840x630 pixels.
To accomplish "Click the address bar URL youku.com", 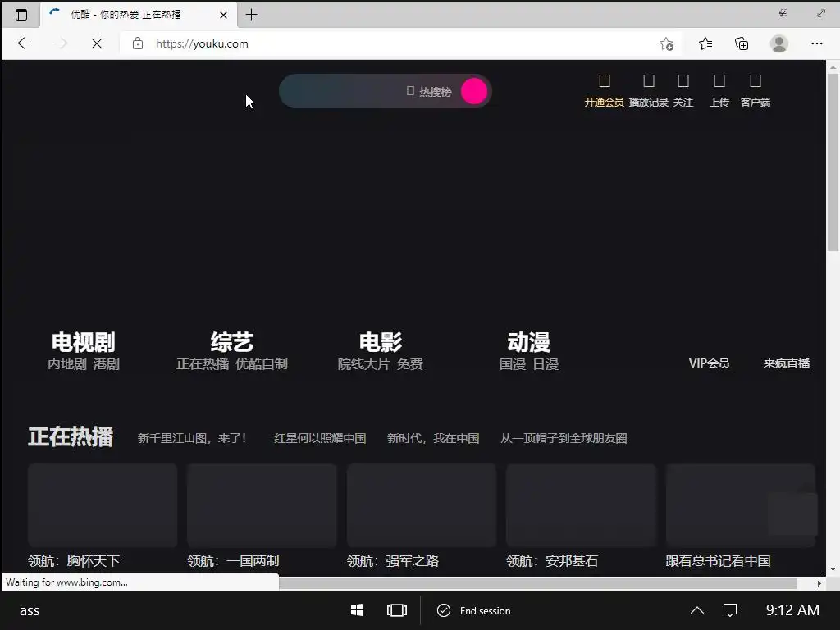I will pyautogui.click(x=202, y=44).
